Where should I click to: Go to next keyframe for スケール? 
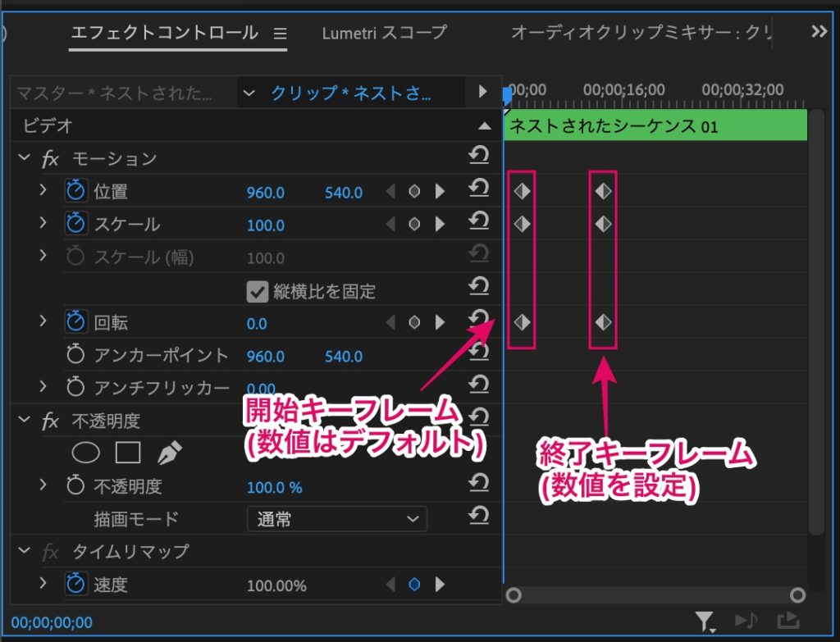pyautogui.click(x=440, y=224)
